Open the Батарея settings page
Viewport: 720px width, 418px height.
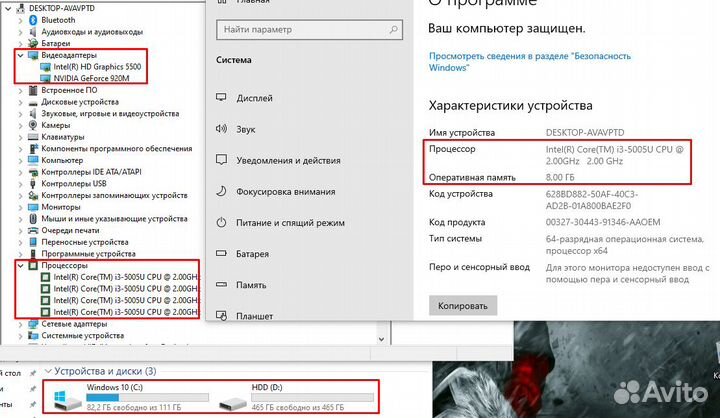click(253, 254)
